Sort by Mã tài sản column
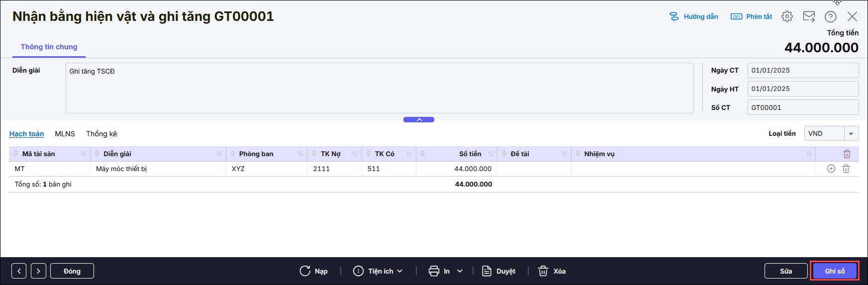 [84, 154]
